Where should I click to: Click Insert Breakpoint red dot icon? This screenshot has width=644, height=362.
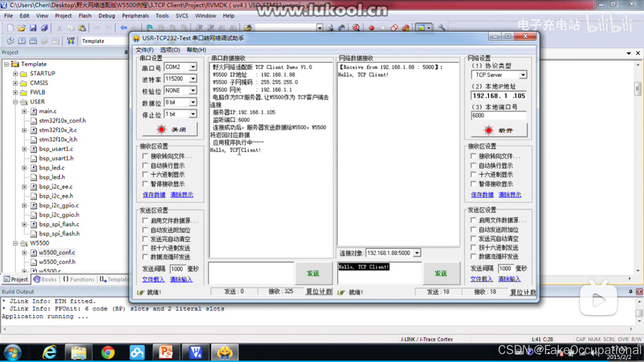coord(371,28)
